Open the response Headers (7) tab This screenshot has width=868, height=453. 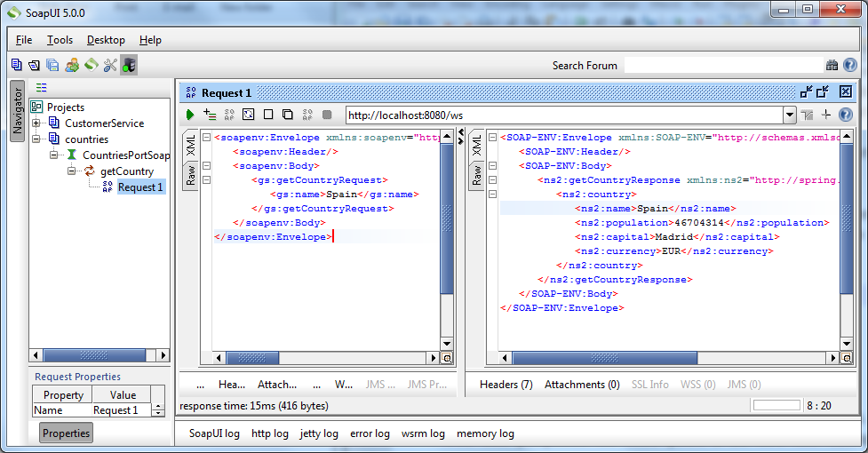[x=506, y=385]
